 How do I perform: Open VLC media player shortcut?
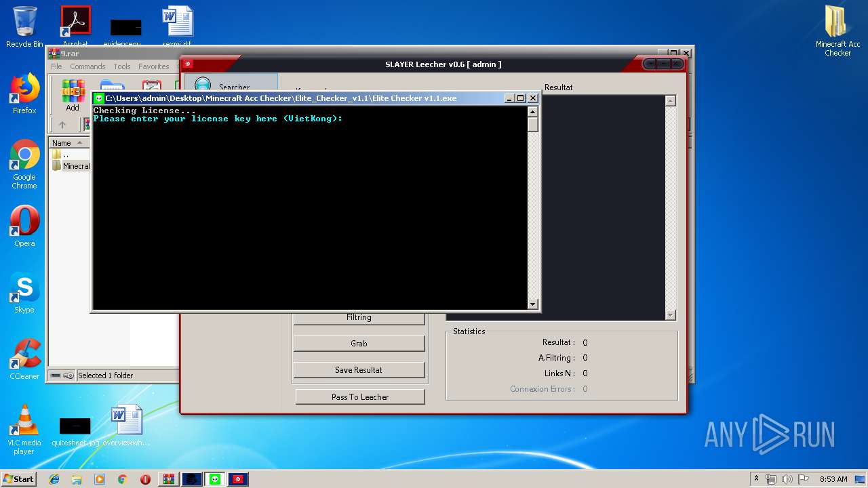tap(24, 430)
